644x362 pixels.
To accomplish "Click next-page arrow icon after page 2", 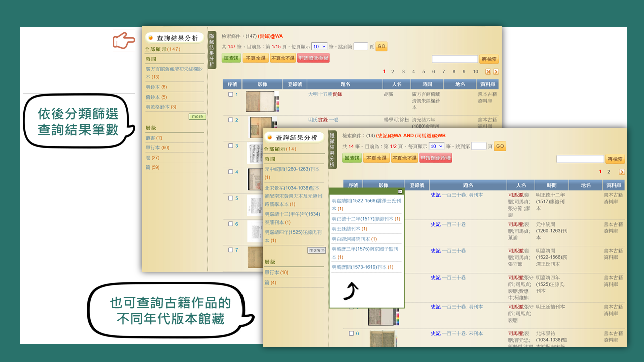I will [622, 172].
